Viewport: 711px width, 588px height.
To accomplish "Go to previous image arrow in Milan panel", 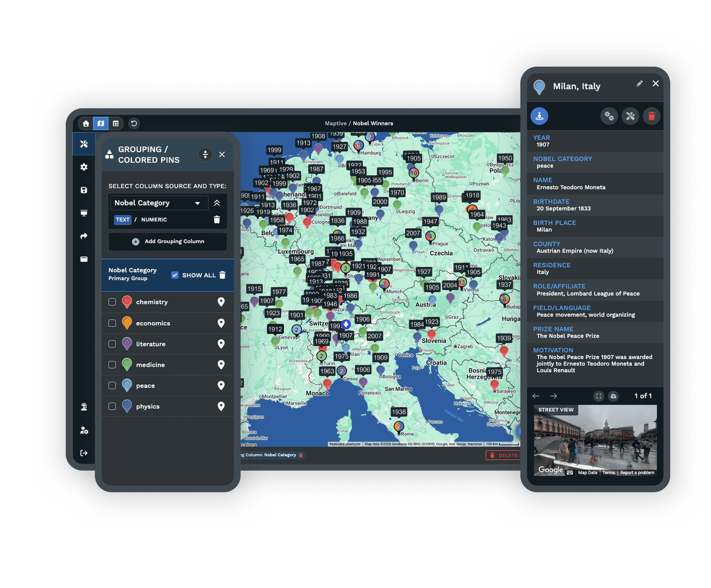I will click(x=536, y=396).
